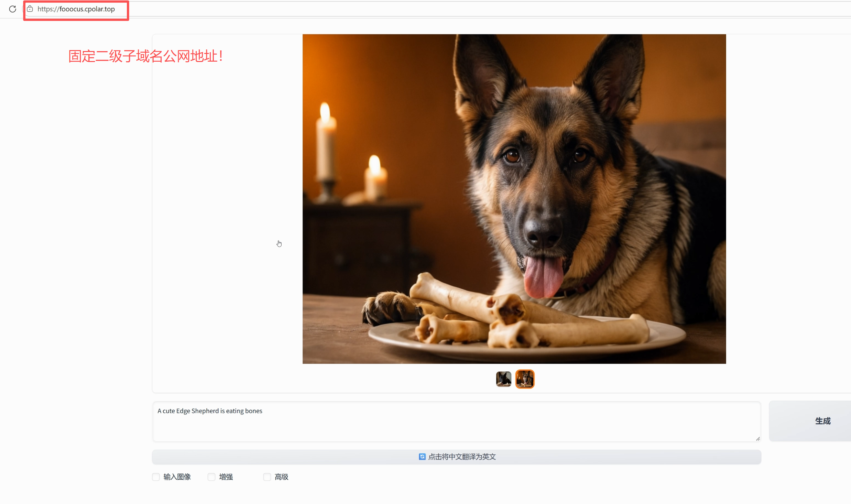Enable the 输入图像 checkbox

[x=156, y=477]
